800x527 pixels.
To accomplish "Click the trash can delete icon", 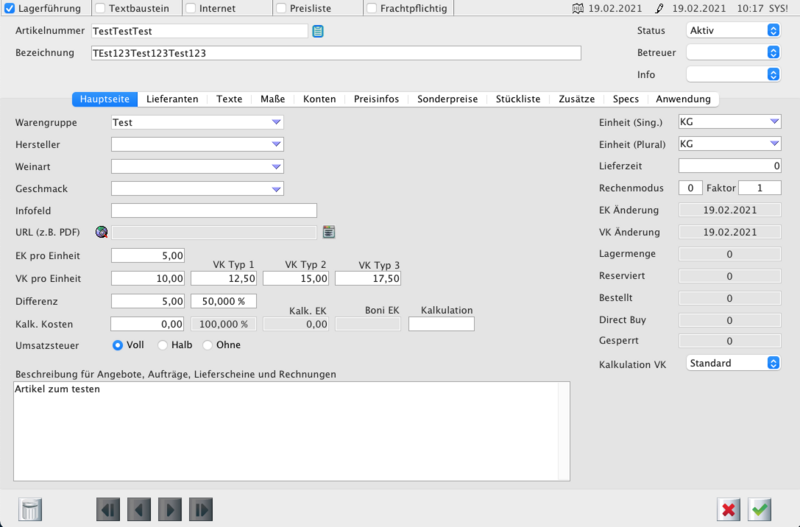I will tap(31, 509).
